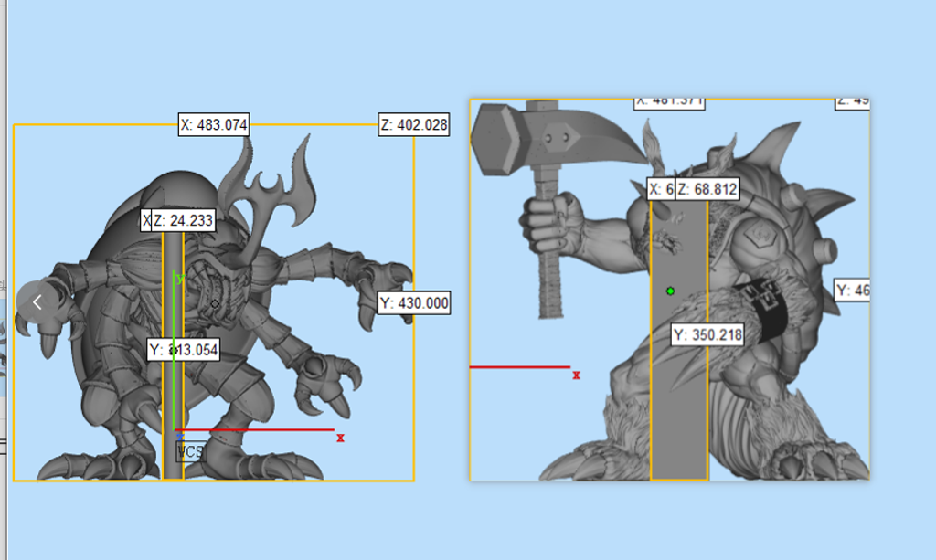Select the X: 483.074 dimension label
The width and height of the screenshot is (936, 560).
coord(214,125)
